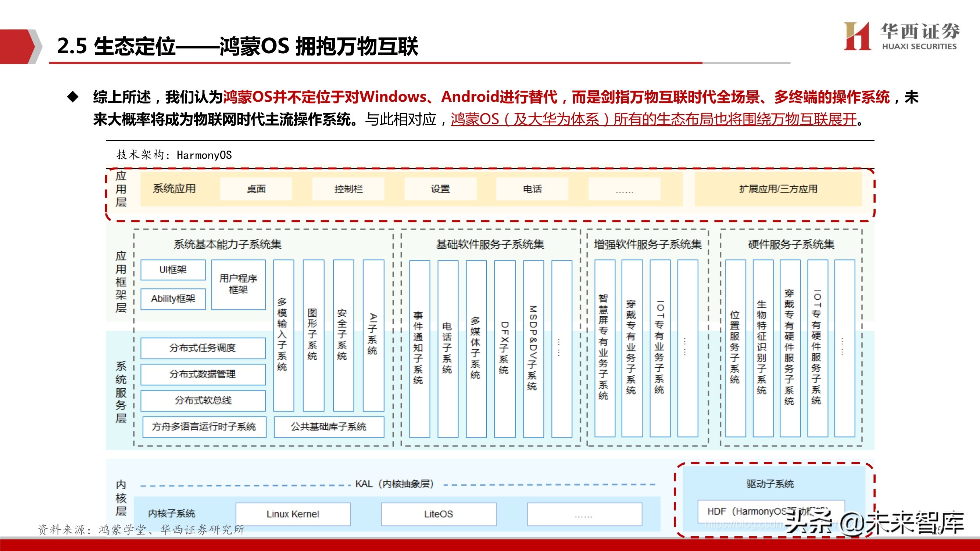Click the 驱动子系统 label
Screen dimensions: 980x551
770,484
